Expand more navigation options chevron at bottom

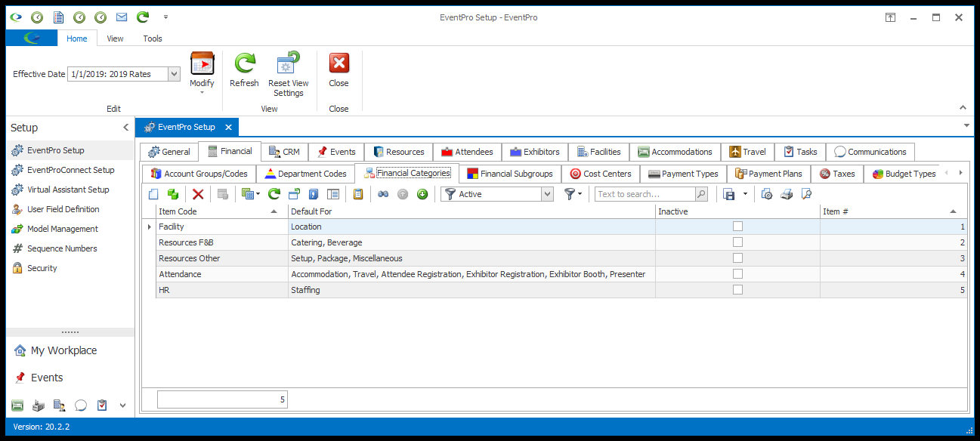pos(123,406)
